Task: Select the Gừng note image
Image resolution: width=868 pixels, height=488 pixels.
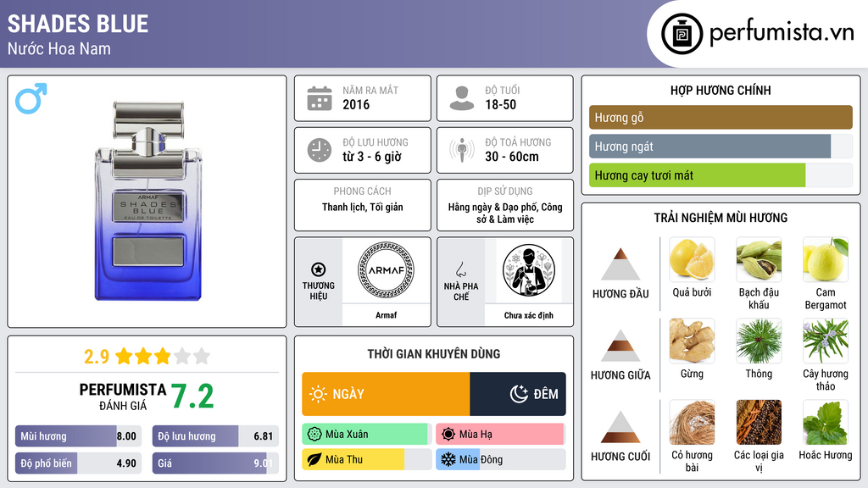Action: coord(692,341)
